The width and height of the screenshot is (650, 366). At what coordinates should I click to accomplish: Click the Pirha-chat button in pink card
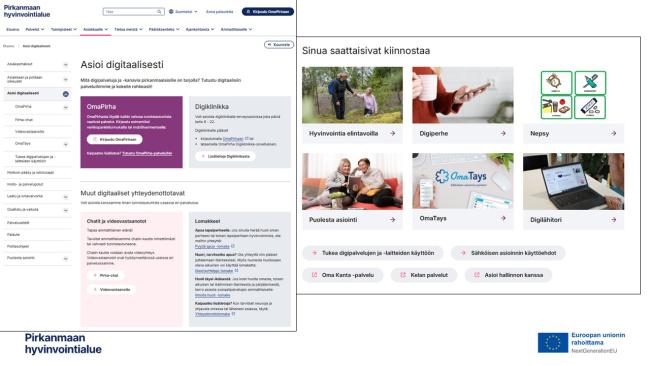tap(106, 275)
